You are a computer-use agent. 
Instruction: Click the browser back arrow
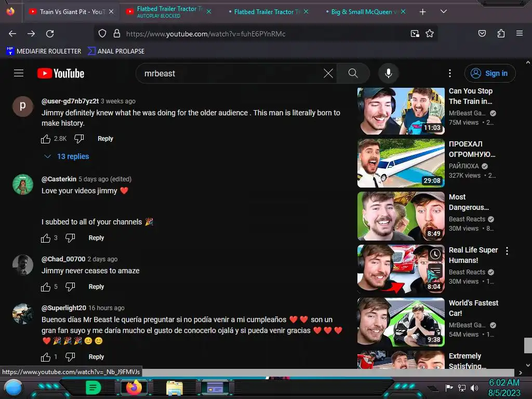click(x=12, y=34)
